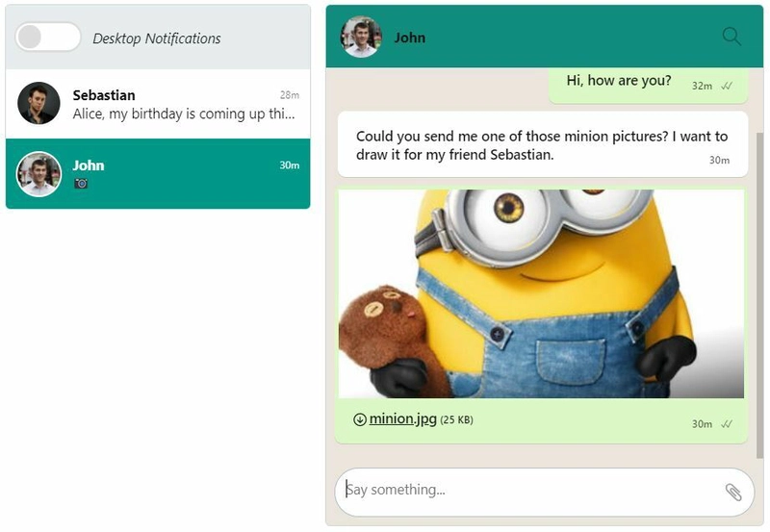Click John's avatar in the chat header
770x532 pixels.
[x=361, y=37]
